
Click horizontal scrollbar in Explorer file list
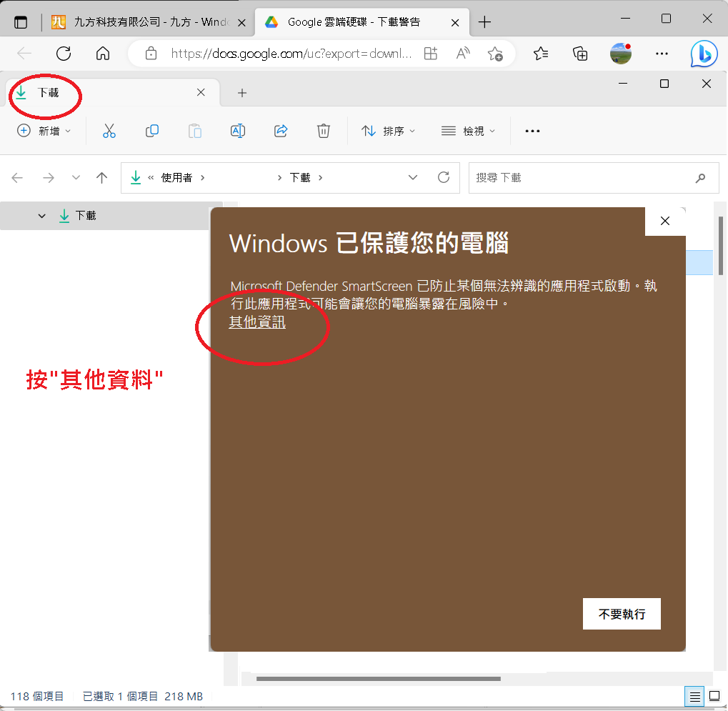pos(379,679)
